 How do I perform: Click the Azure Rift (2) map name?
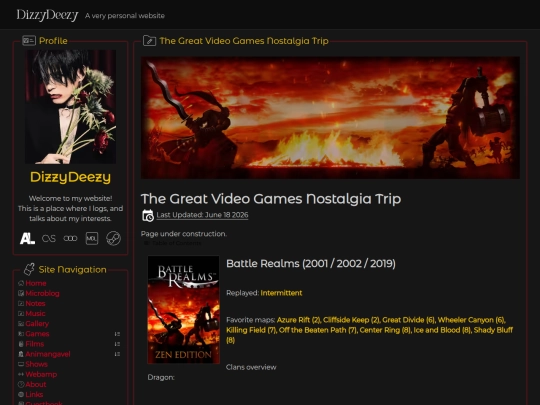coord(298,320)
